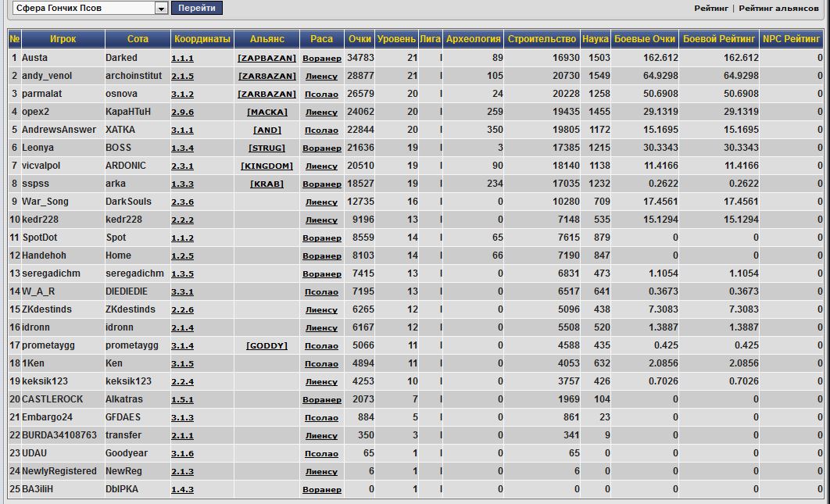830x504 pixels.
Task: Open the Сфера Гончих Псов dropdown arrow
Action: (x=162, y=8)
